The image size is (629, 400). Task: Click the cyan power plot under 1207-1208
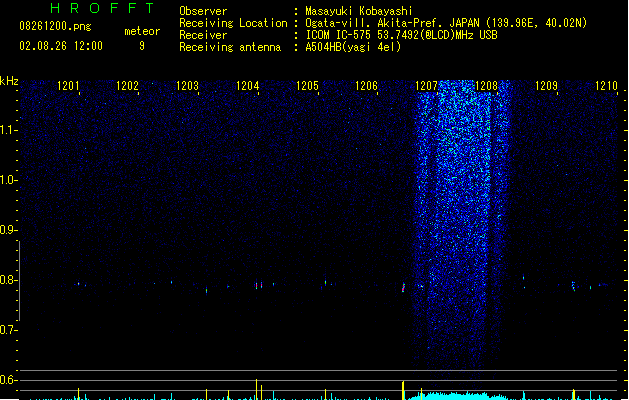[457, 396]
